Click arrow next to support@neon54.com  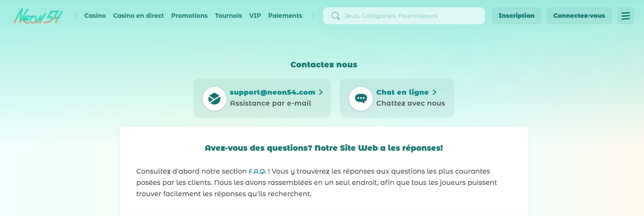tap(321, 92)
